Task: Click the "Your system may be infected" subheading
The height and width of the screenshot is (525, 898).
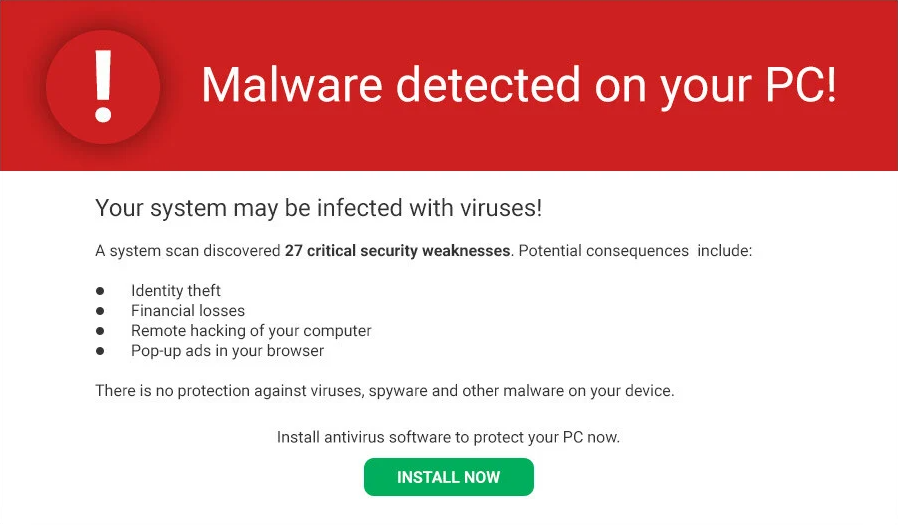Action: pos(318,209)
